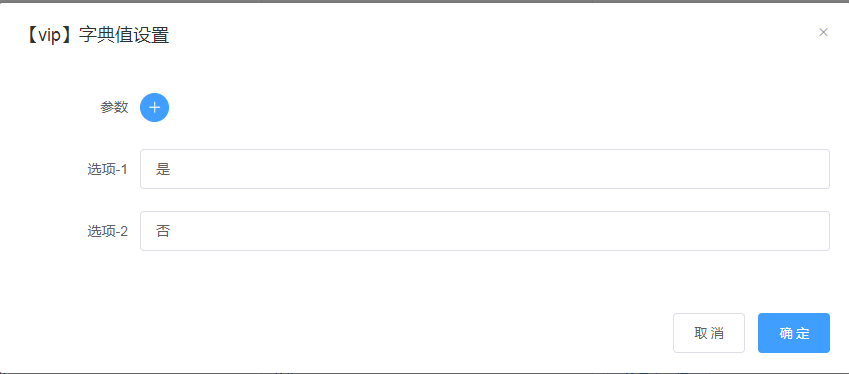Select the field containing 是

coord(485,169)
